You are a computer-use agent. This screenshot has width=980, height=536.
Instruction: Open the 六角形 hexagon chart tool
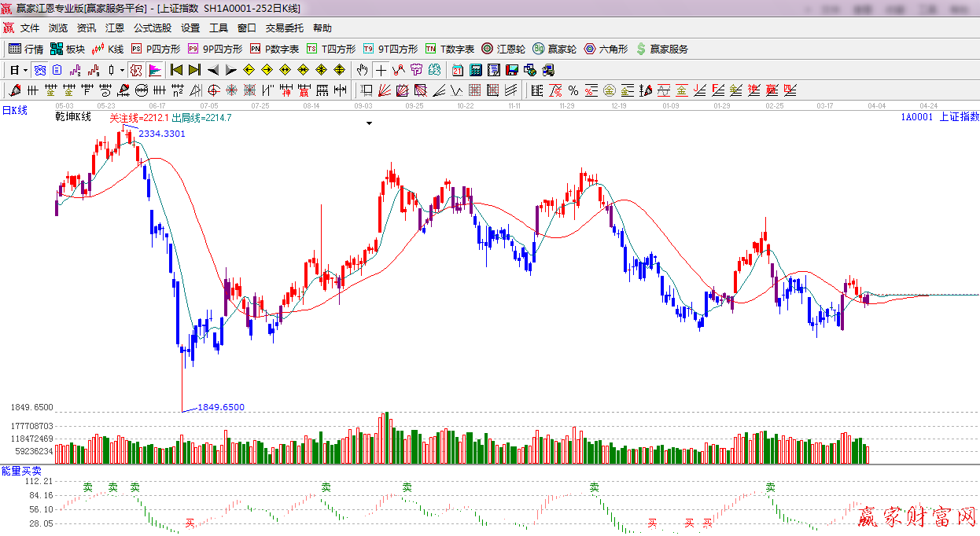pos(606,49)
